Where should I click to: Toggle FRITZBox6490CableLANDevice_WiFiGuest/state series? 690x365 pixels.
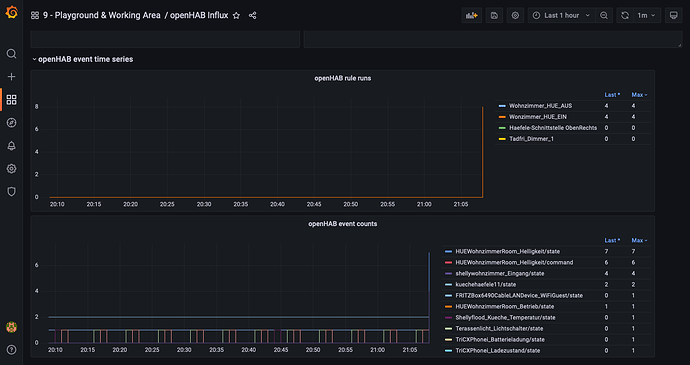click(519, 295)
